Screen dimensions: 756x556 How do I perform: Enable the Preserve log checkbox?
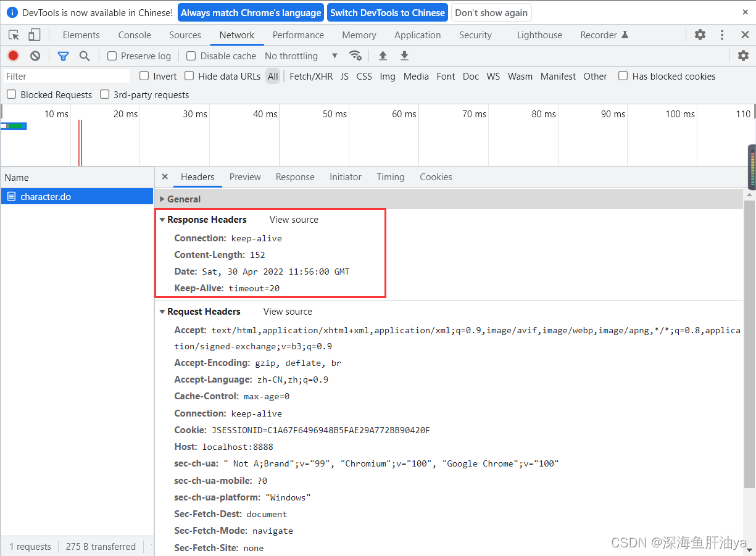[x=112, y=56]
